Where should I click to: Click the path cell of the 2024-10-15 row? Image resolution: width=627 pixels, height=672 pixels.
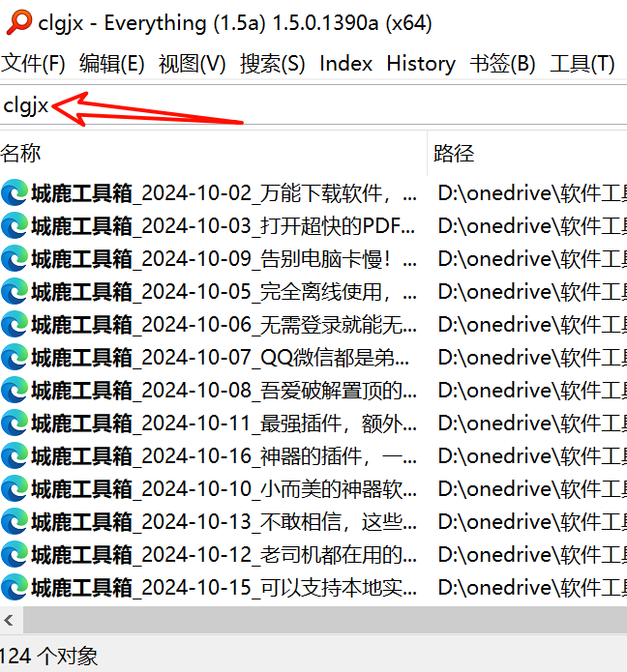[x=532, y=588]
